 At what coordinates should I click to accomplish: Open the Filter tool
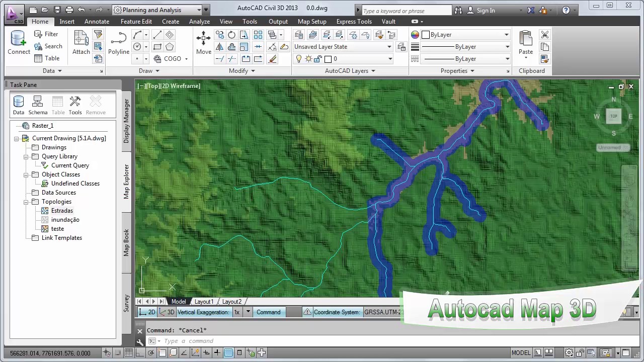pyautogui.click(x=46, y=34)
